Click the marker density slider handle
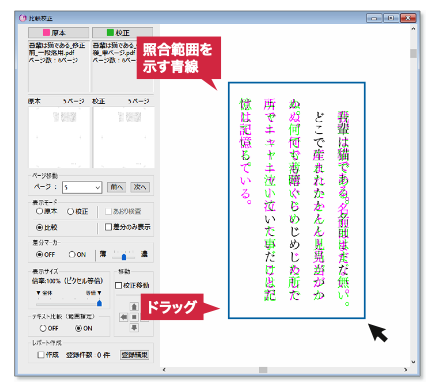This screenshot has width=436, height=389. click(x=124, y=257)
